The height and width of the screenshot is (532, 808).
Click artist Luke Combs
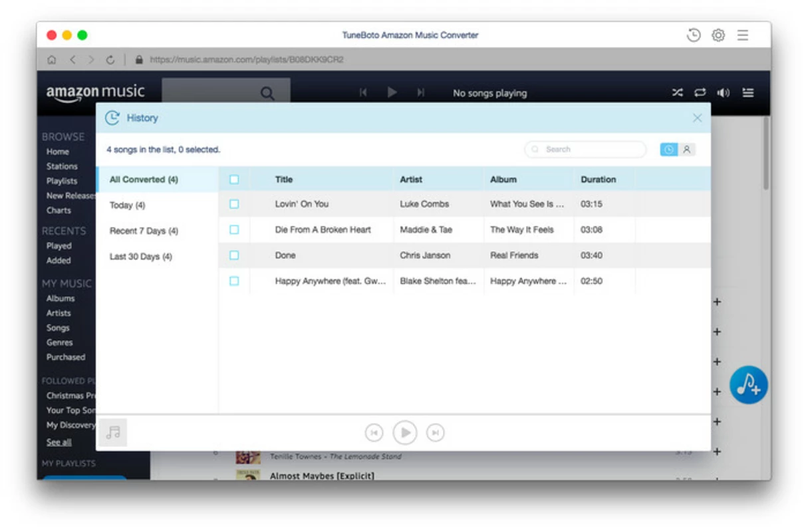point(424,204)
